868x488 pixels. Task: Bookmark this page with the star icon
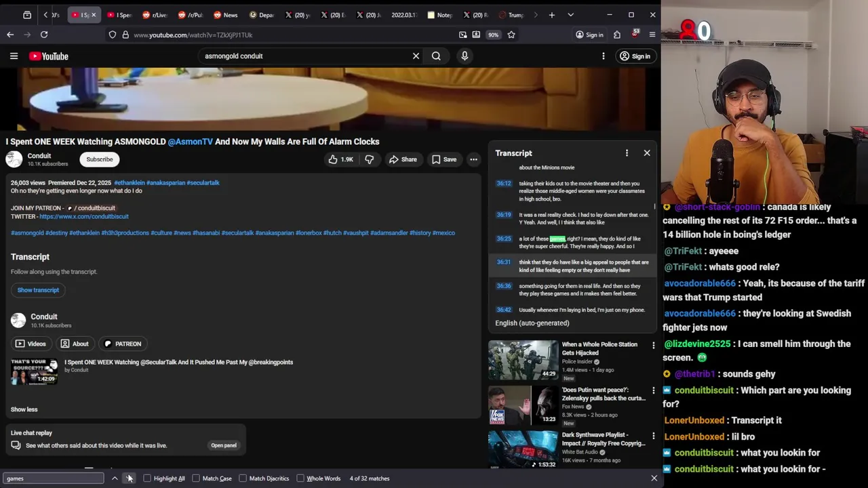511,35
